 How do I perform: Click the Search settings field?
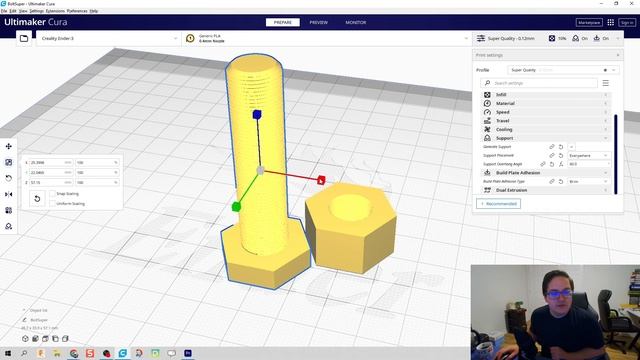pyautogui.click(x=539, y=83)
